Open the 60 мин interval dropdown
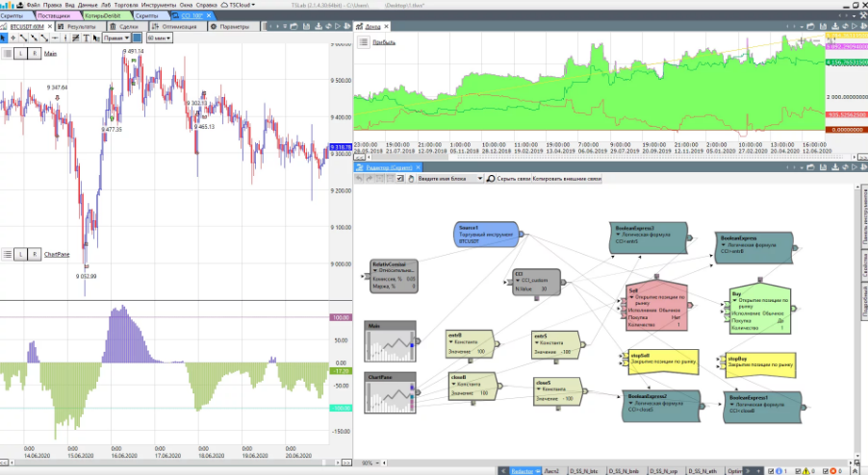Image resolution: width=868 pixels, height=475 pixels. 160,37
